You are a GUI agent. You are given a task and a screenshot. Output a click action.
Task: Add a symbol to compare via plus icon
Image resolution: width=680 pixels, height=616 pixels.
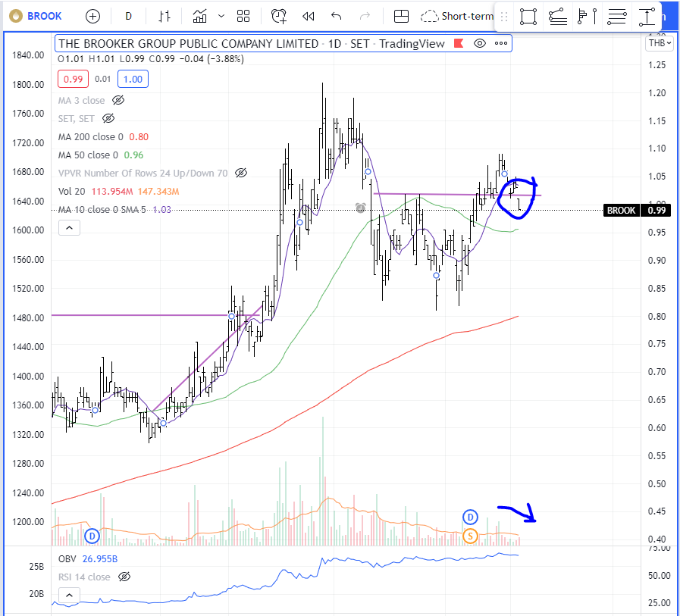click(92, 17)
